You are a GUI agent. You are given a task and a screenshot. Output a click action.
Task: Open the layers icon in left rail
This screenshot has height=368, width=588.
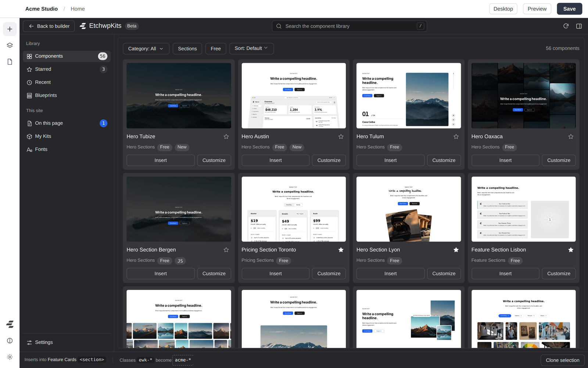(10, 45)
